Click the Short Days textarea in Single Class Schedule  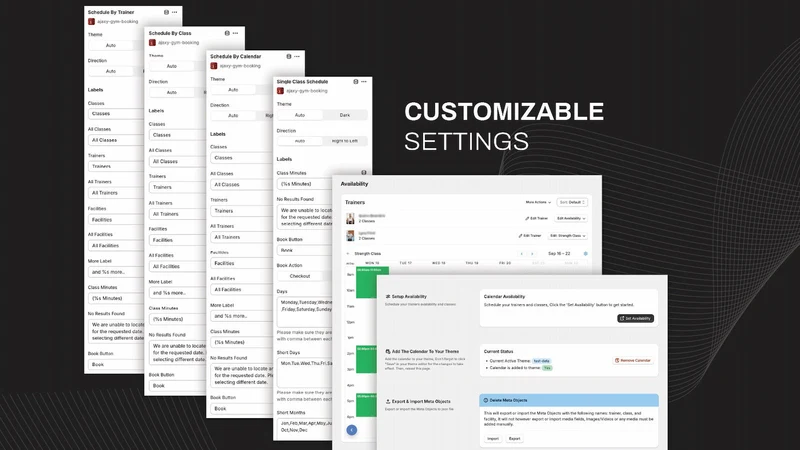pos(305,372)
